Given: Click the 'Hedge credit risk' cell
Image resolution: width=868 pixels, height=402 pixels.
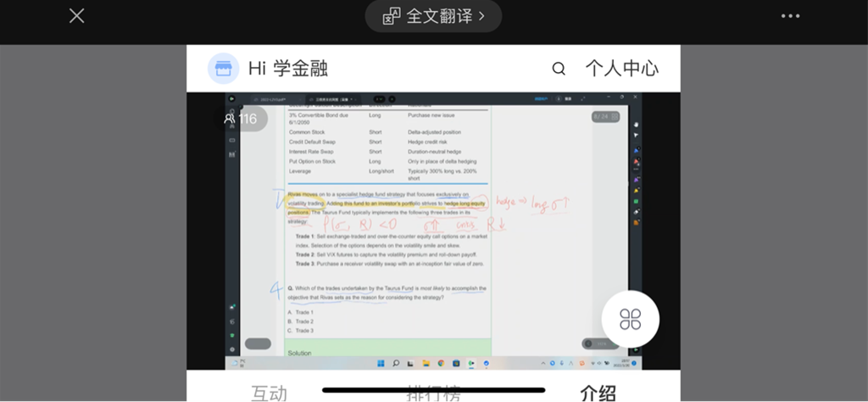Looking at the screenshot, I should pos(427,142).
